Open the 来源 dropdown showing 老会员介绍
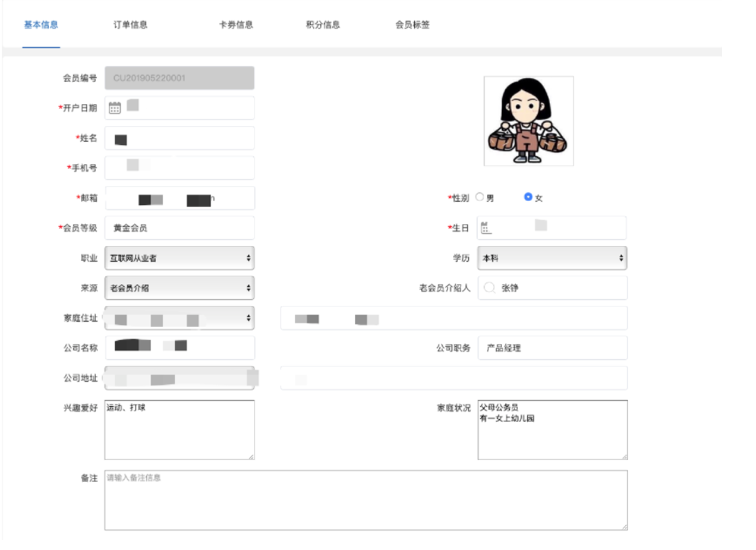 pyautogui.click(x=179, y=288)
